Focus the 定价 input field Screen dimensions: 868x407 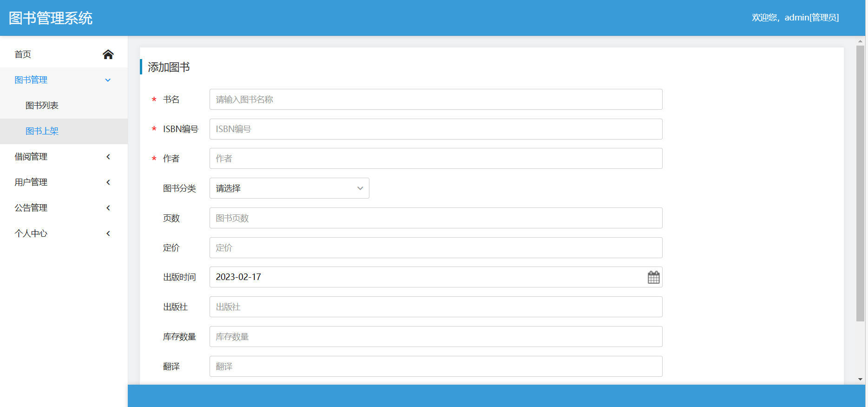pos(436,248)
